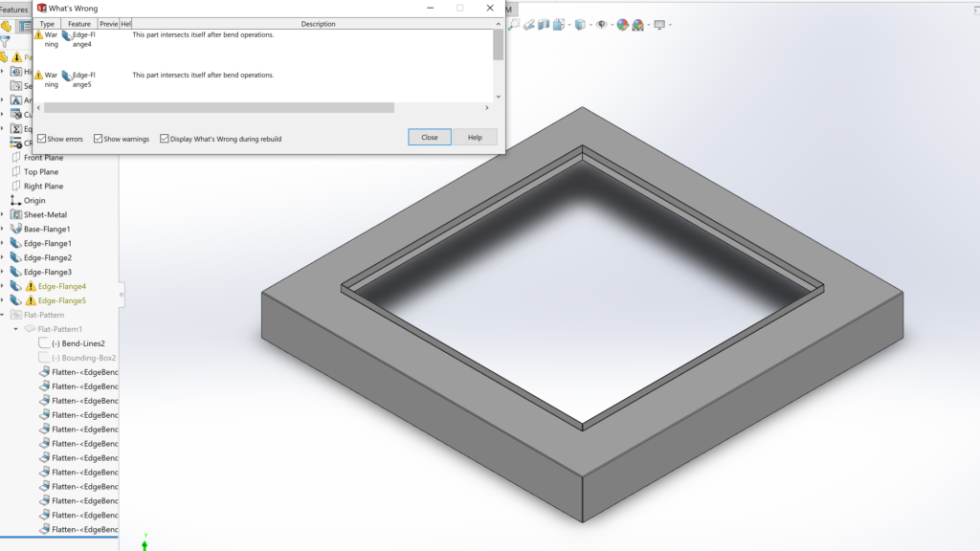
Task: Collapse the Flat-Pattern1 tree node
Action: pos(15,329)
